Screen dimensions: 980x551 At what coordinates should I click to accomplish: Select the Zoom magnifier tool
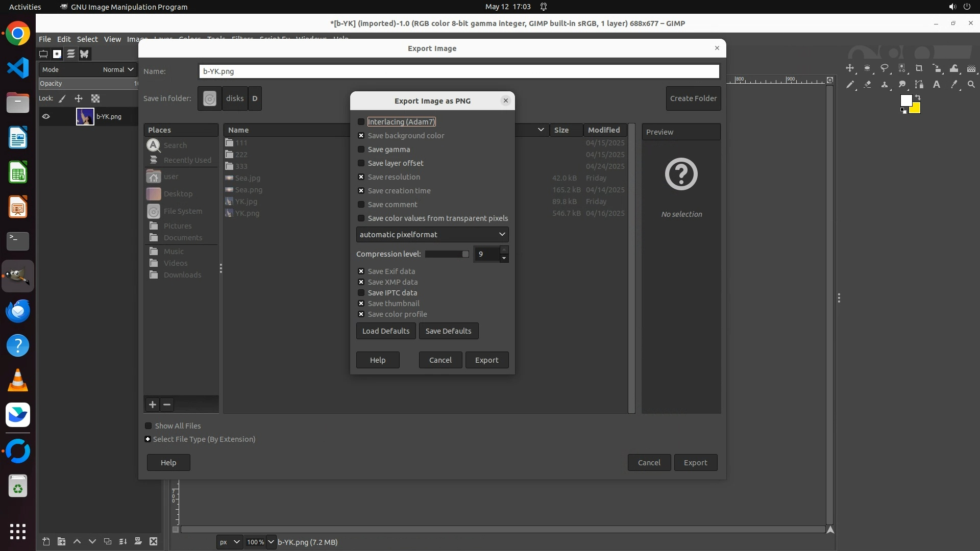pyautogui.click(x=971, y=85)
